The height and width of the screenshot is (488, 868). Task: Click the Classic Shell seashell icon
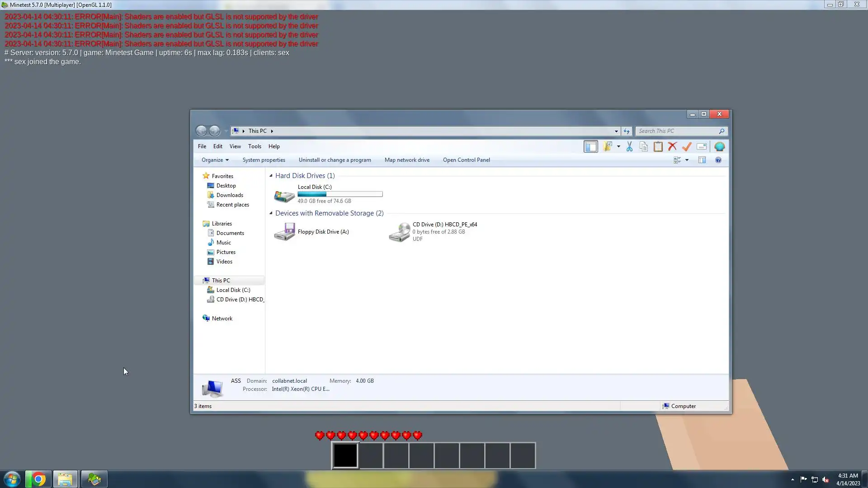[719, 147]
